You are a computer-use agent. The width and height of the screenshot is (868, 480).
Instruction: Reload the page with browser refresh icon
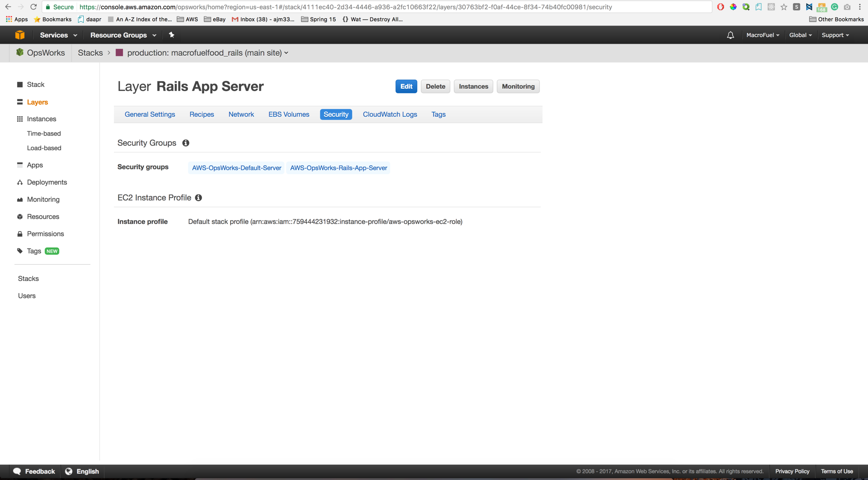(33, 7)
